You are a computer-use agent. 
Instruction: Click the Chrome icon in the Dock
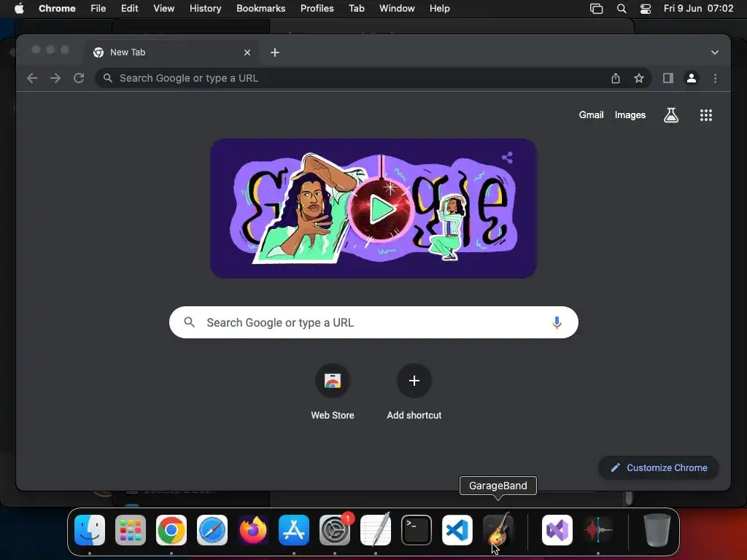171,530
